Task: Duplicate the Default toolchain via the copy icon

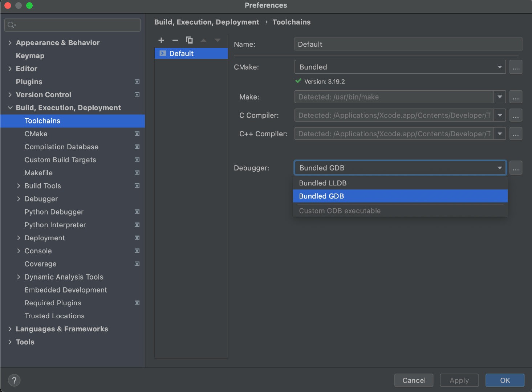Action: (x=189, y=40)
